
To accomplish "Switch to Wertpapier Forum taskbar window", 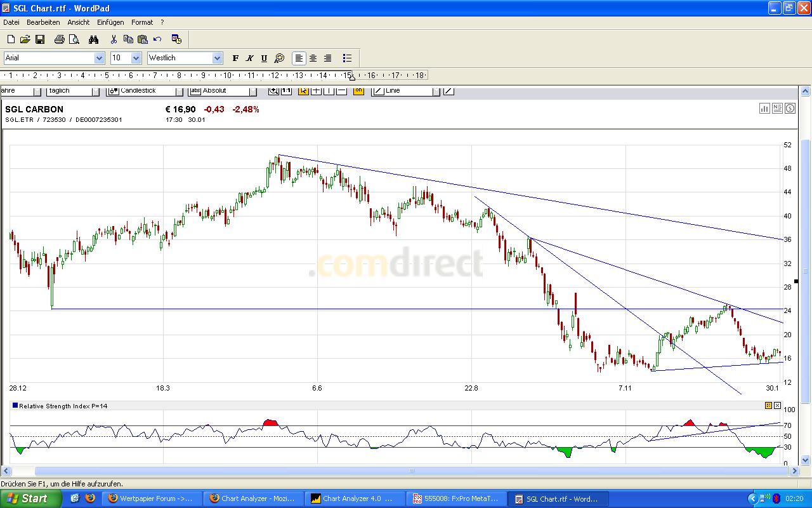I will [152, 498].
